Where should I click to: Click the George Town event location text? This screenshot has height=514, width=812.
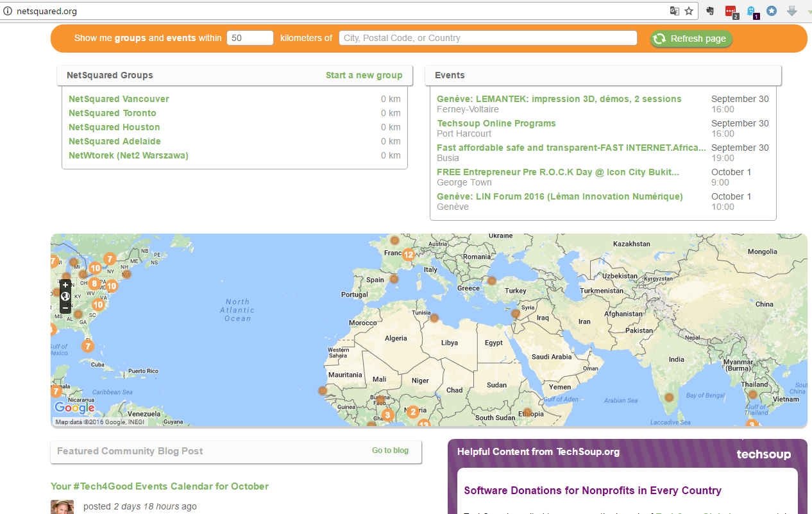(x=464, y=182)
